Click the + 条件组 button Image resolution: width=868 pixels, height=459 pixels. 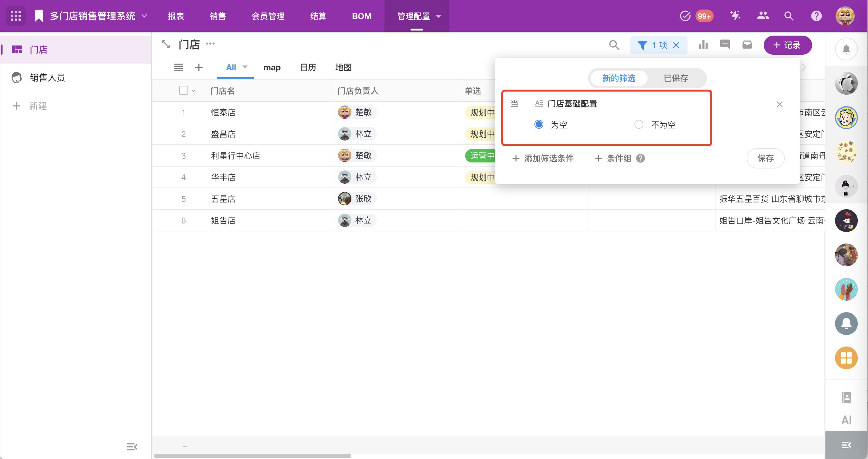(613, 158)
